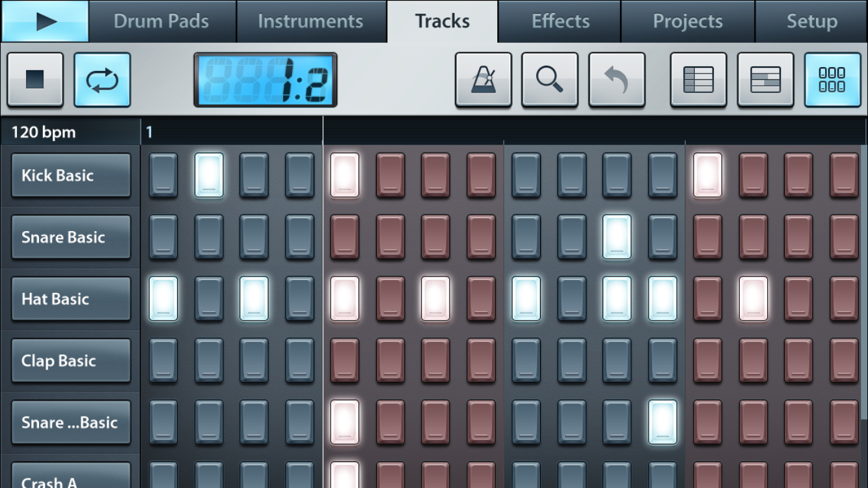The image size is (868, 488).
Task: Select the Kick Basic track button
Action: point(71,175)
